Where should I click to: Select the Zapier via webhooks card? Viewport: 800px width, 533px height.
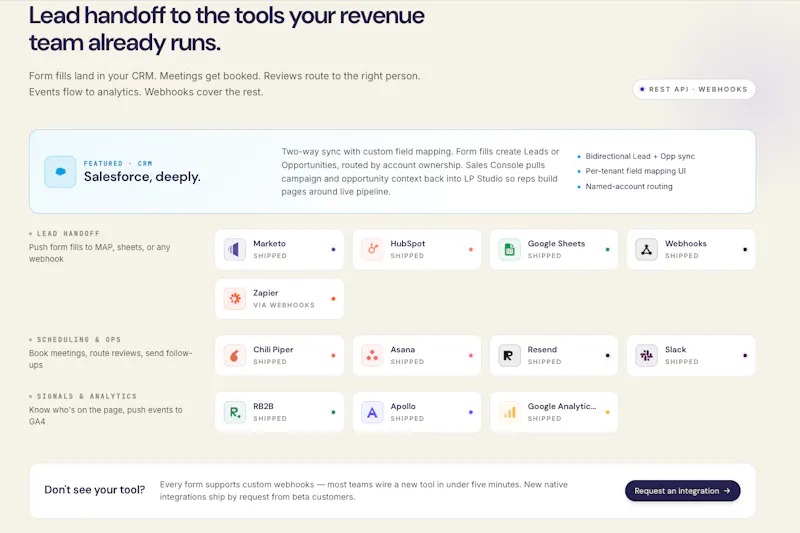pyautogui.click(x=279, y=299)
